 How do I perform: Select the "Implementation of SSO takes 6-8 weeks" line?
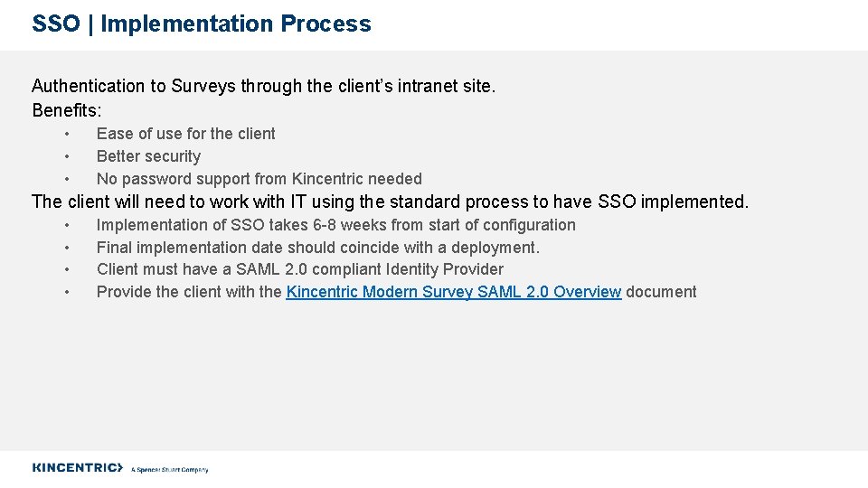335,225
